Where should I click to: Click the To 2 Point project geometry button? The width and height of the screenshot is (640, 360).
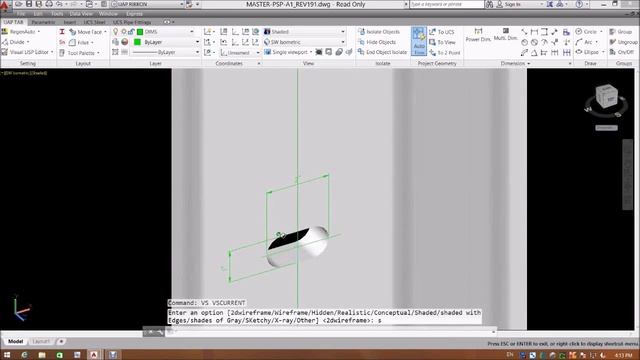444,53
